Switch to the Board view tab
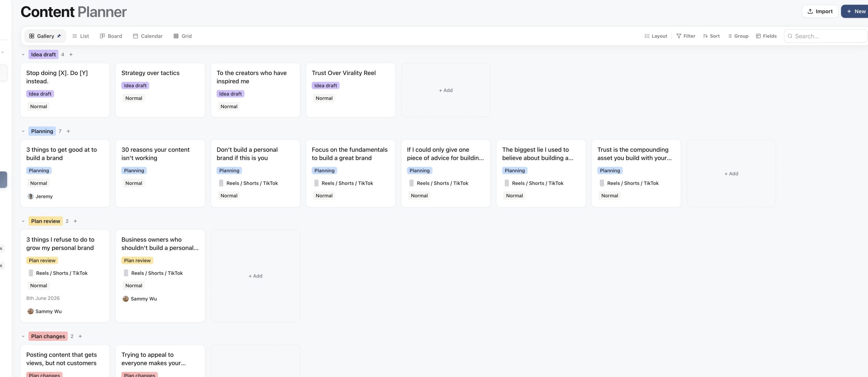868x377 pixels. point(111,36)
